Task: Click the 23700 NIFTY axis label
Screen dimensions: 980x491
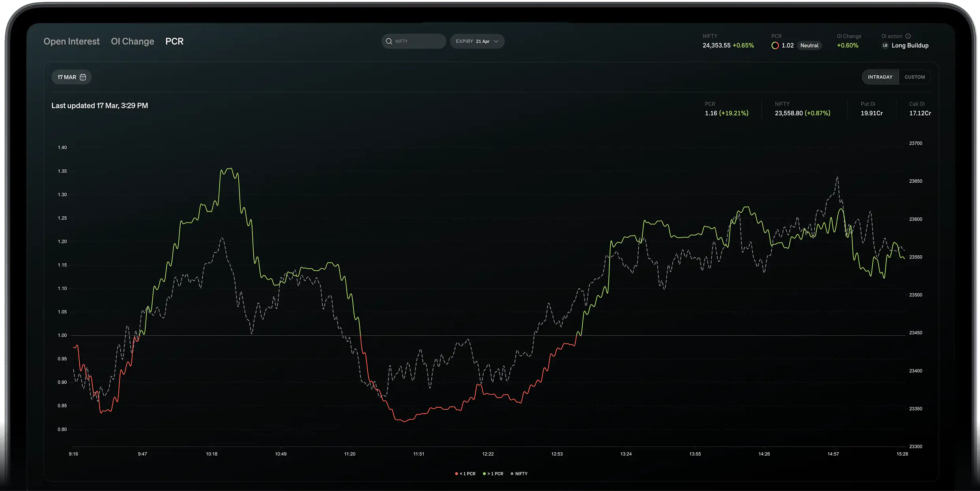Action: click(x=916, y=143)
